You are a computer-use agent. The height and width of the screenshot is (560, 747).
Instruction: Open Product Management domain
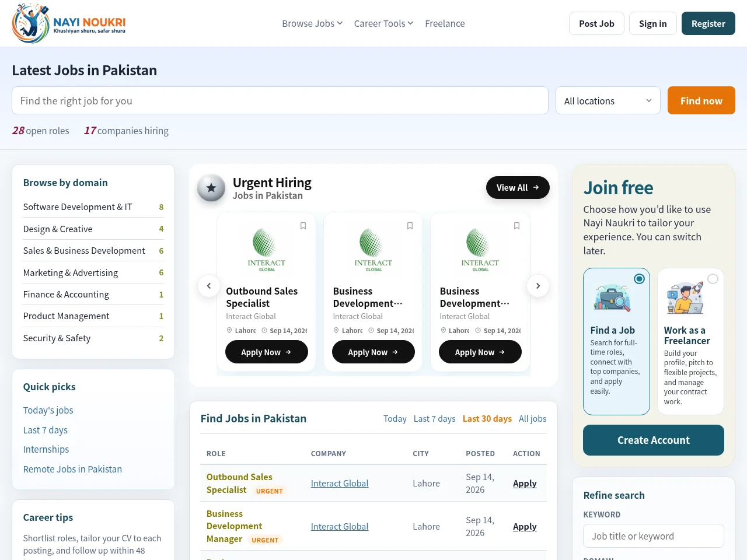93,316
